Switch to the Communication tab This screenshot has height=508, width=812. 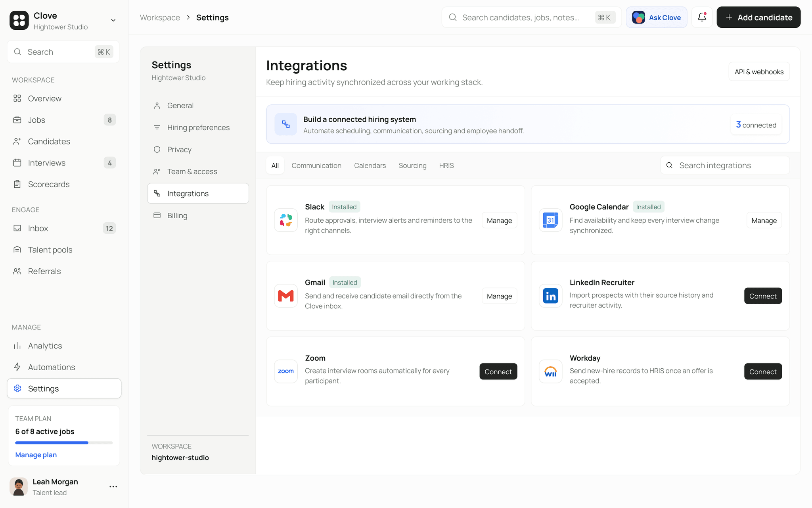pyautogui.click(x=316, y=165)
